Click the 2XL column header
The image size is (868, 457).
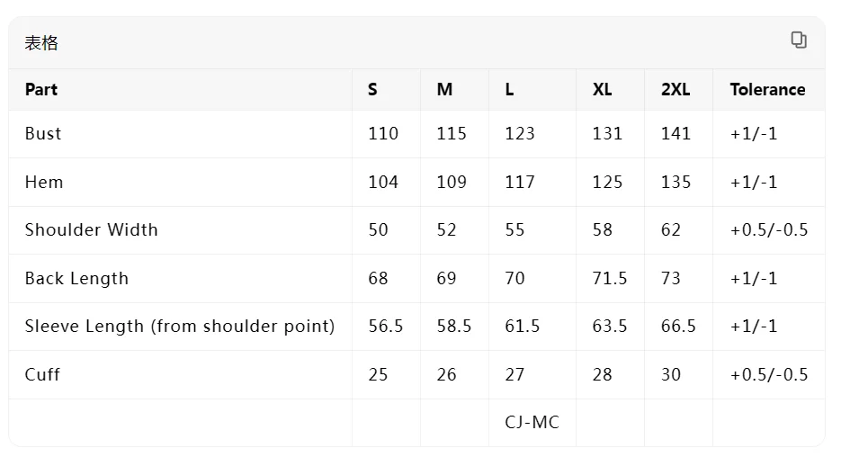point(676,89)
